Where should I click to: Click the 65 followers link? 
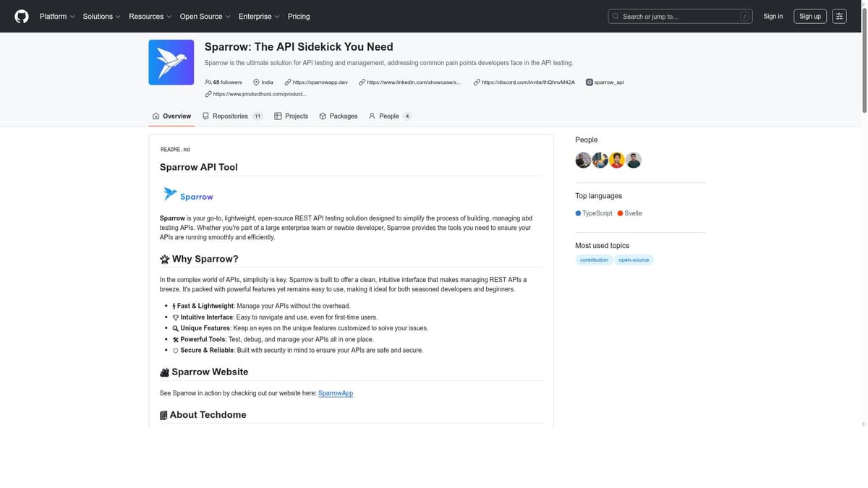pos(224,82)
